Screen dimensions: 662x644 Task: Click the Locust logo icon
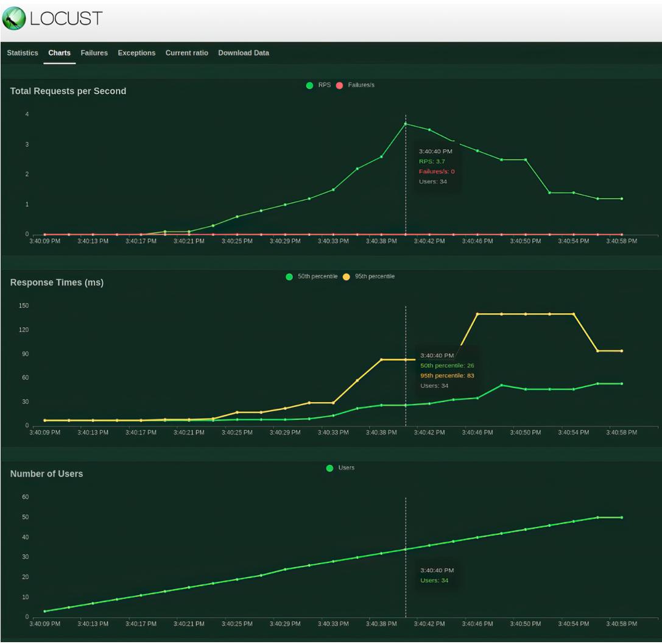point(15,19)
